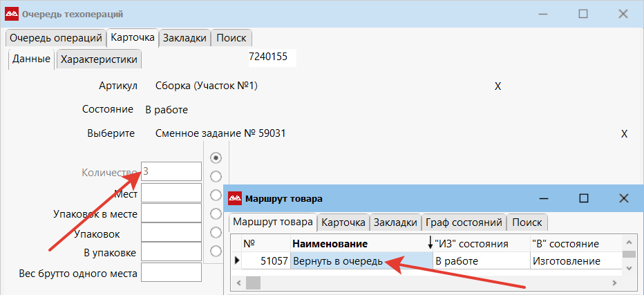644x295 pixels.
Task: Click the Вес брутто одного места input field
Action: click(x=171, y=273)
